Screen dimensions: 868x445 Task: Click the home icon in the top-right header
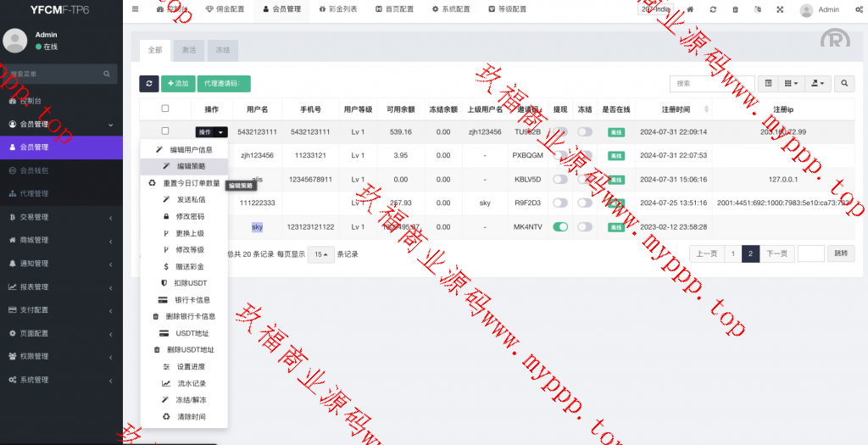[691, 9]
